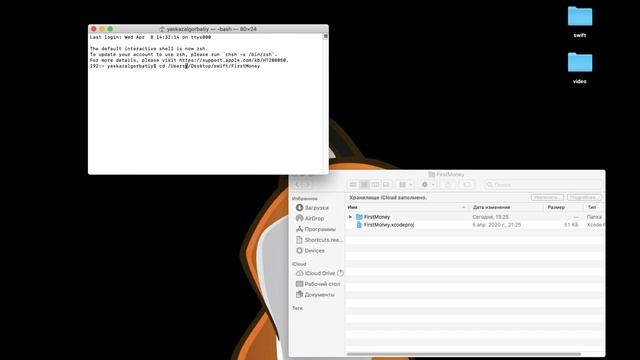This screenshot has width=640, height=360.
Task: Click the Избранное sidebar heading
Action: 304,198
